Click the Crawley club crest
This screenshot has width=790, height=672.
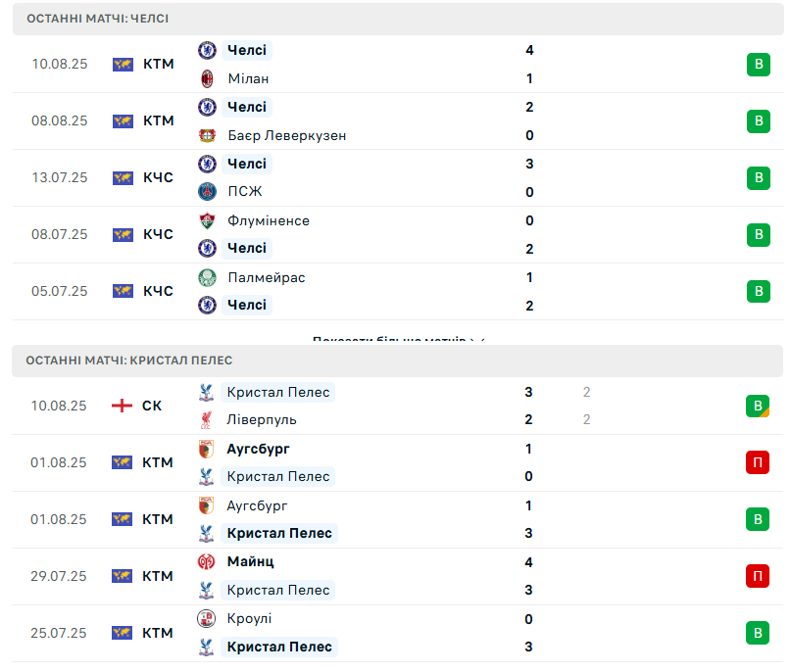pos(207,618)
